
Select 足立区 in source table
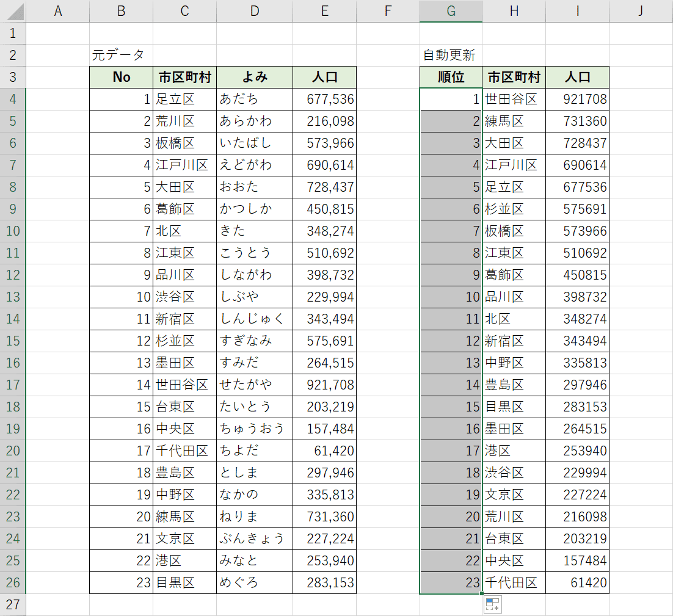(184, 99)
